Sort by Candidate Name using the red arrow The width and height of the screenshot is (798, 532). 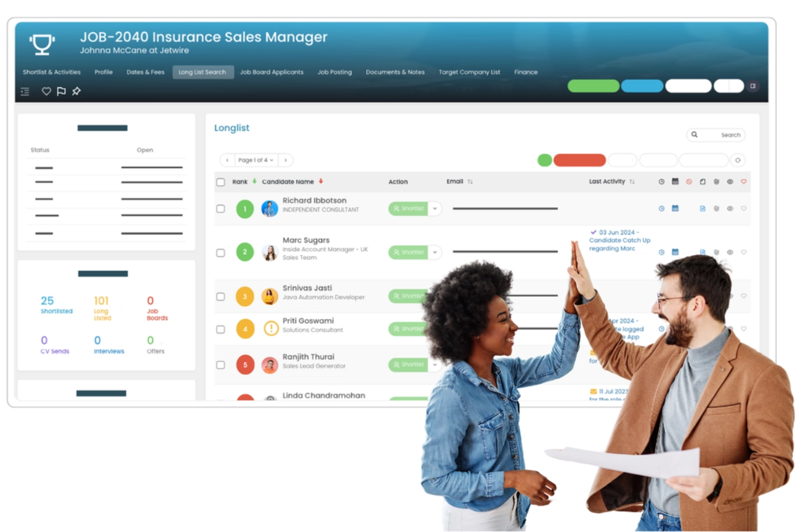click(x=321, y=181)
